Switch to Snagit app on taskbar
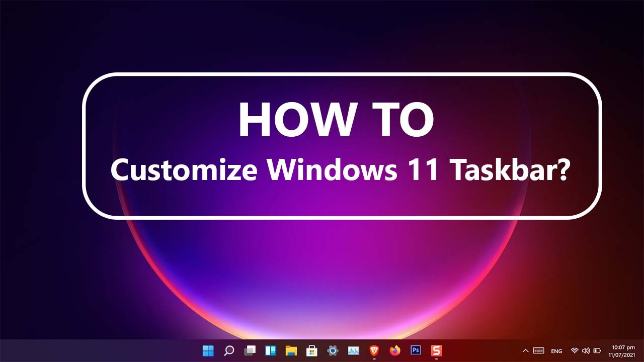Screen dimensions: 644x362 (436, 350)
